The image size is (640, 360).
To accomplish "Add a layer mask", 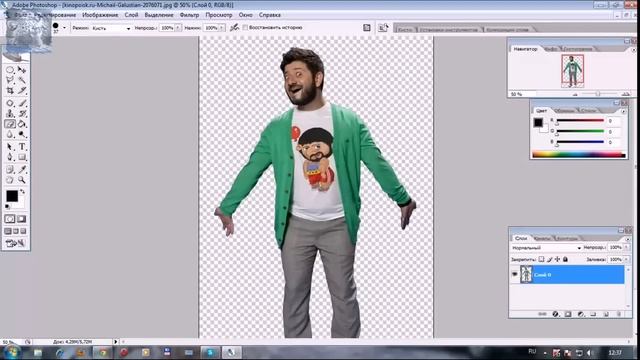I will (568, 314).
